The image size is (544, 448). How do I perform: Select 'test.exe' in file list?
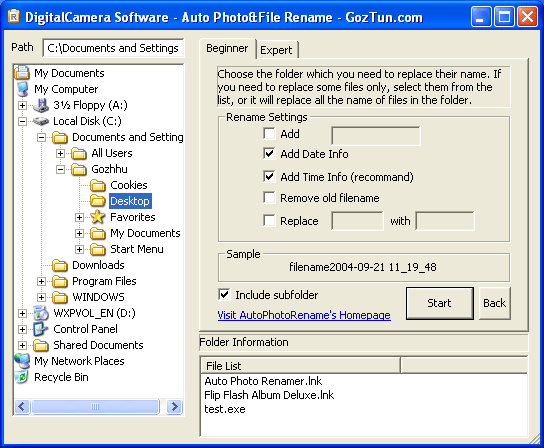tap(224, 409)
